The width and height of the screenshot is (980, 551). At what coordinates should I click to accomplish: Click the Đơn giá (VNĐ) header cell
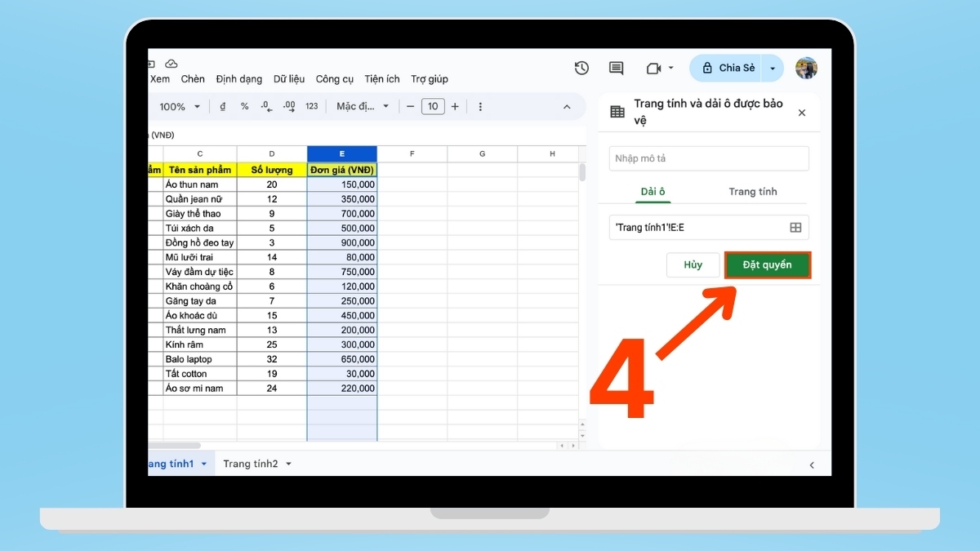(342, 170)
